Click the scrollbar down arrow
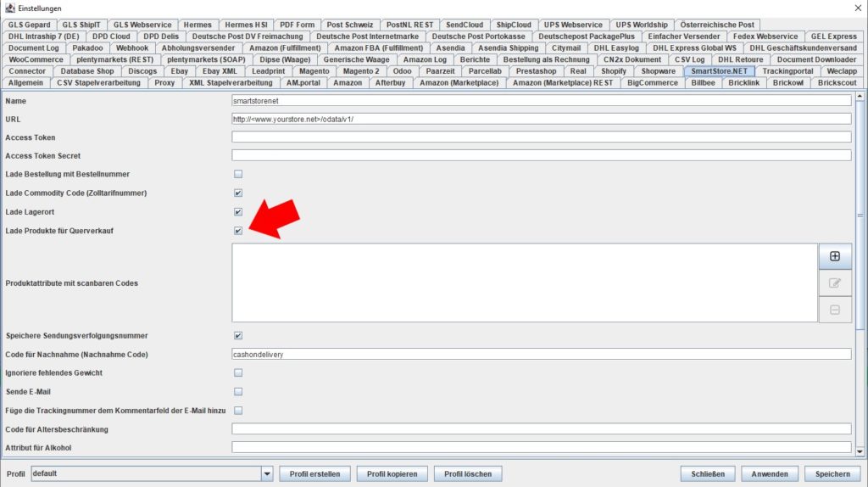 point(860,451)
